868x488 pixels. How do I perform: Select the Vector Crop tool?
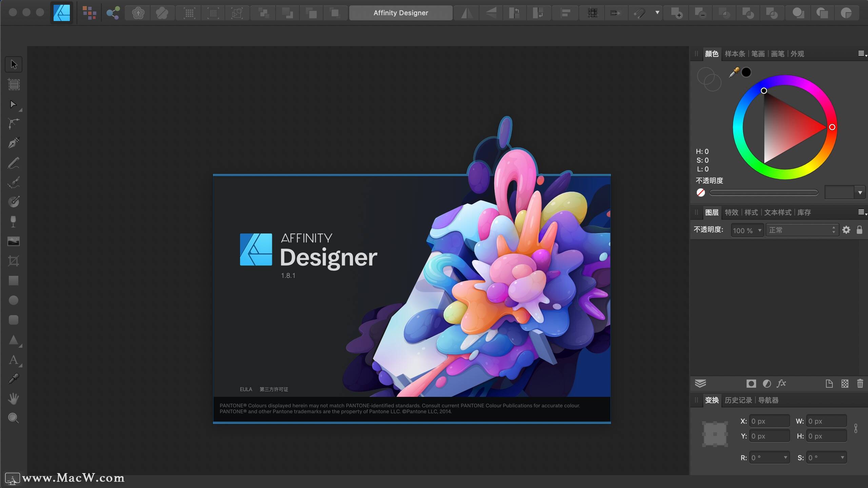pos(14,261)
